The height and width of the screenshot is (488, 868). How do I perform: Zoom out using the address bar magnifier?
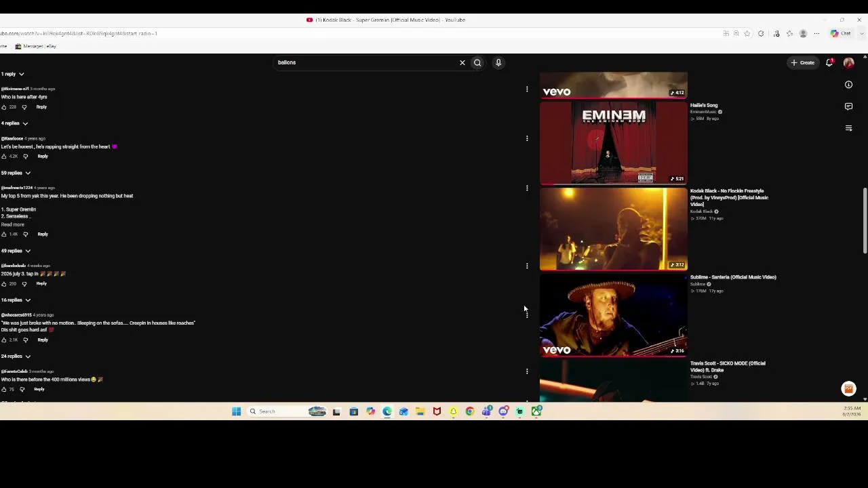coord(736,33)
